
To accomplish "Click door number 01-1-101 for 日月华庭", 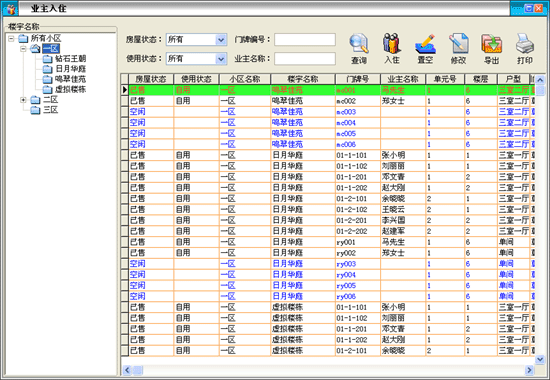I will (x=352, y=155).
